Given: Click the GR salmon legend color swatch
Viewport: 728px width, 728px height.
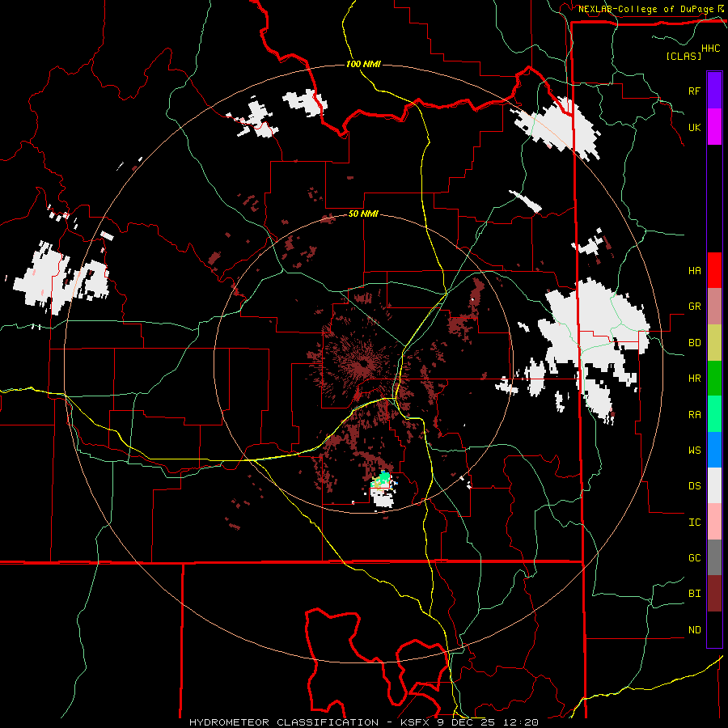Looking at the screenshot, I should point(714,307).
